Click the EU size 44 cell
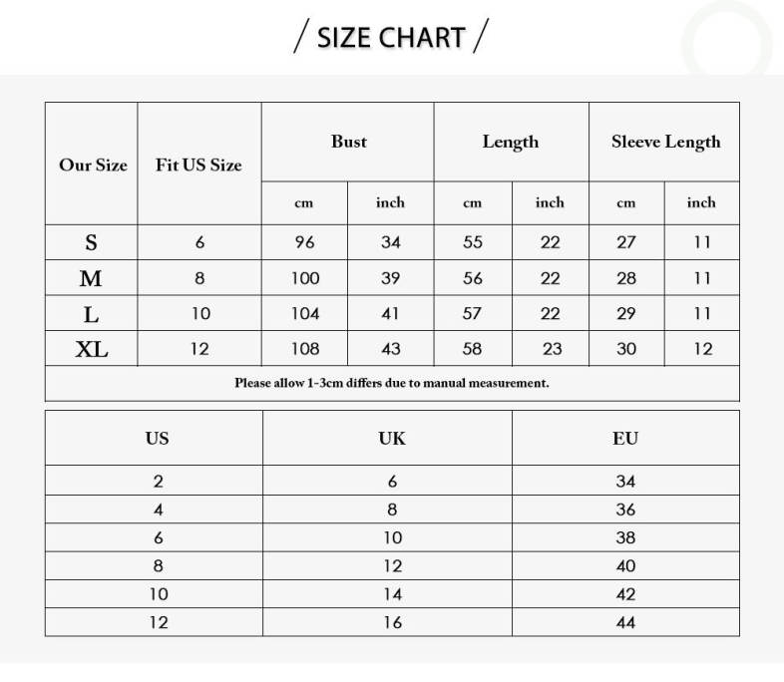 click(625, 622)
